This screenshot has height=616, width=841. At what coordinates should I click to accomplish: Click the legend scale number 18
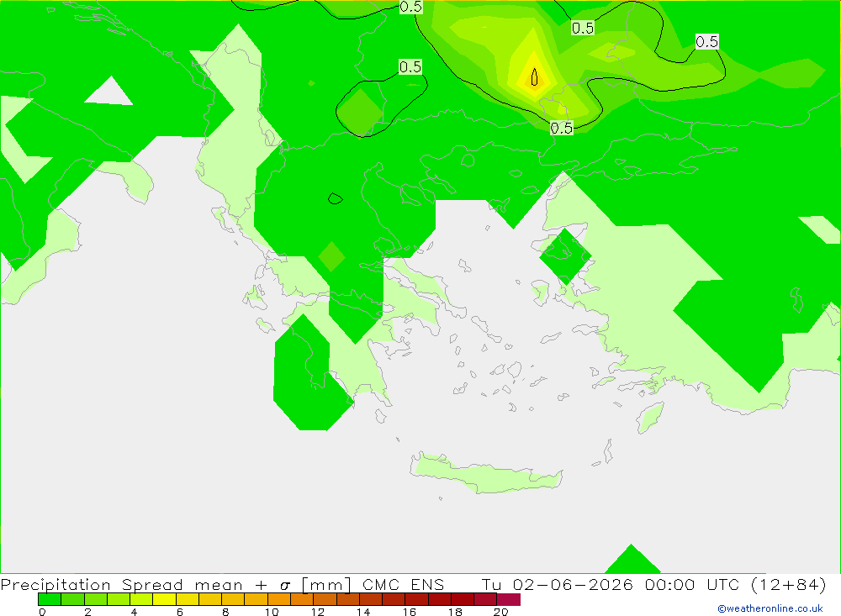tap(455, 612)
